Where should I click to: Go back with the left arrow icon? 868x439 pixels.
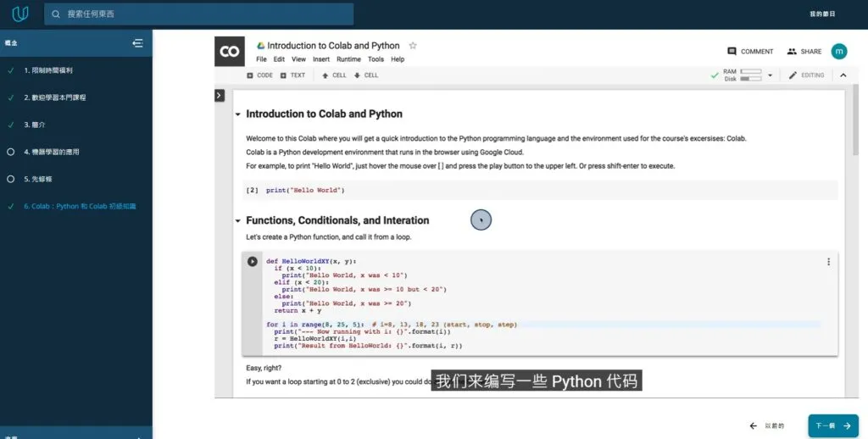pyautogui.click(x=753, y=425)
